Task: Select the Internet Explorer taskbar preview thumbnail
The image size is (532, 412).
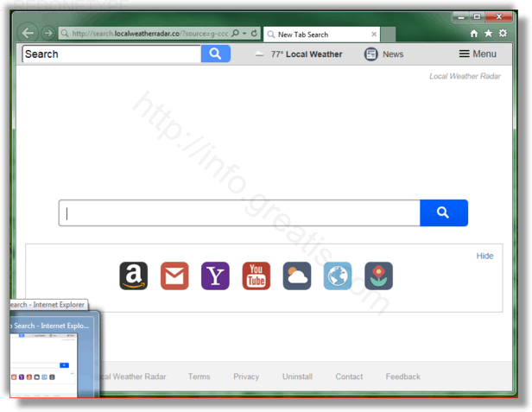Action: tap(43, 364)
